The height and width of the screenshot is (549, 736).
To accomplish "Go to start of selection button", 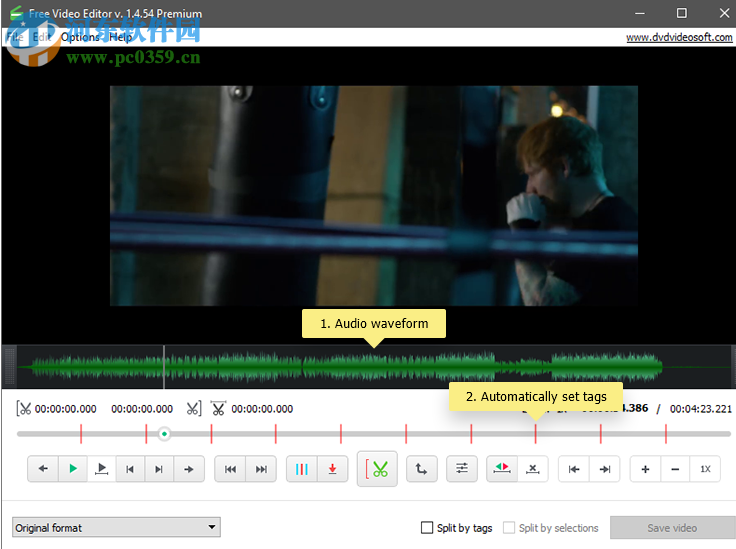I will pos(574,469).
